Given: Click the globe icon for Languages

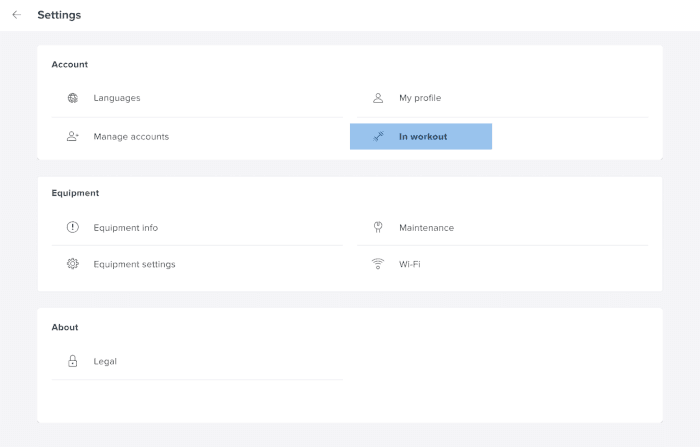Looking at the screenshot, I should [x=73, y=98].
